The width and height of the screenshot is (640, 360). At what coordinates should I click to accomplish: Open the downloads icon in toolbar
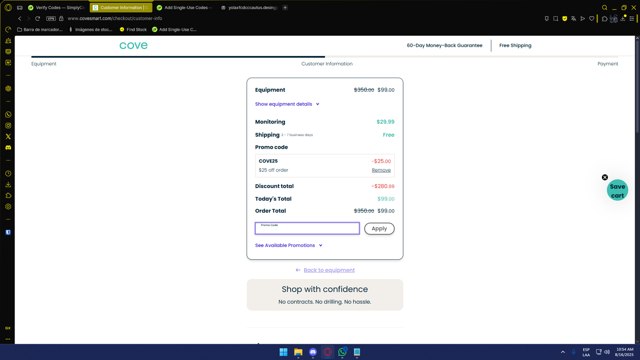coord(623,18)
